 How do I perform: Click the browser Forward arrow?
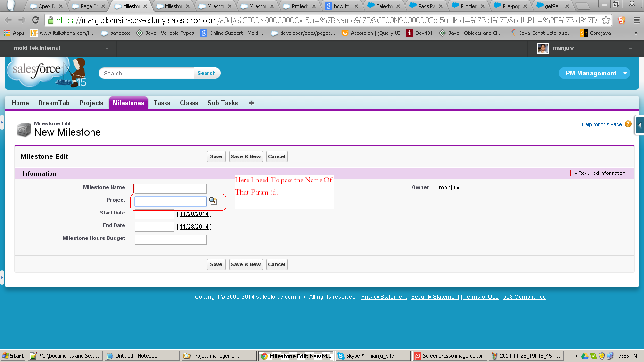pyautogui.click(x=22, y=20)
